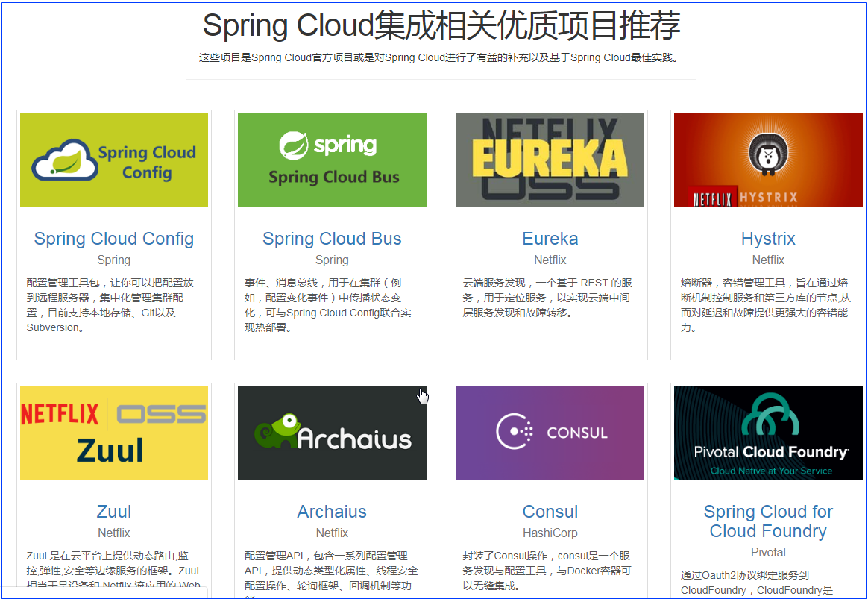Open the Spring Cloud Config banner image

tap(114, 160)
